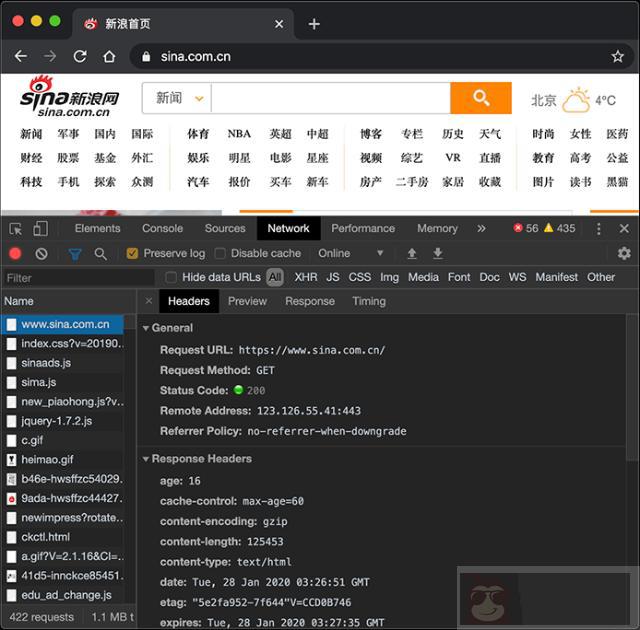Show more DevTools tabs with chevron
The height and width of the screenshot is (630, 640).
pos(481,228)
